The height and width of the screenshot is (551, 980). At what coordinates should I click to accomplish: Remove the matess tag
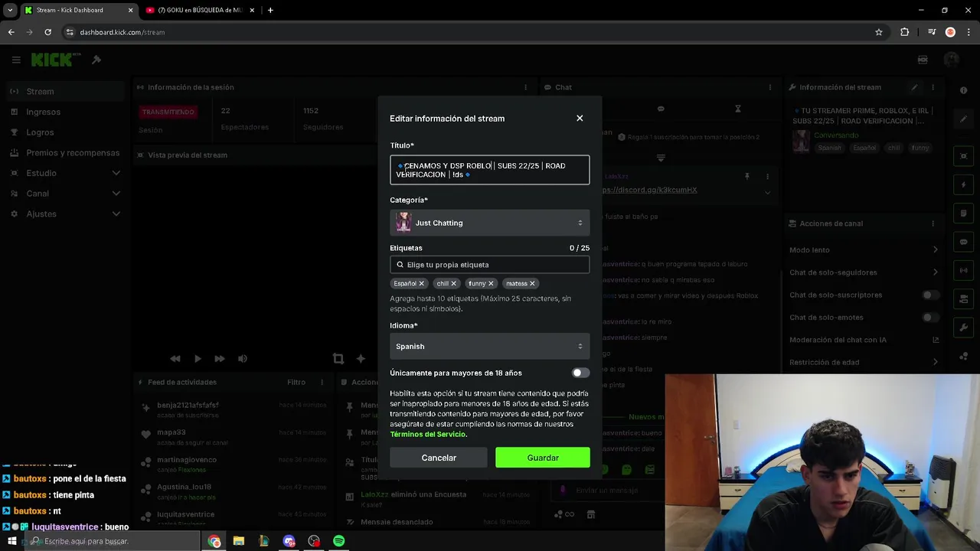[532, 283]
